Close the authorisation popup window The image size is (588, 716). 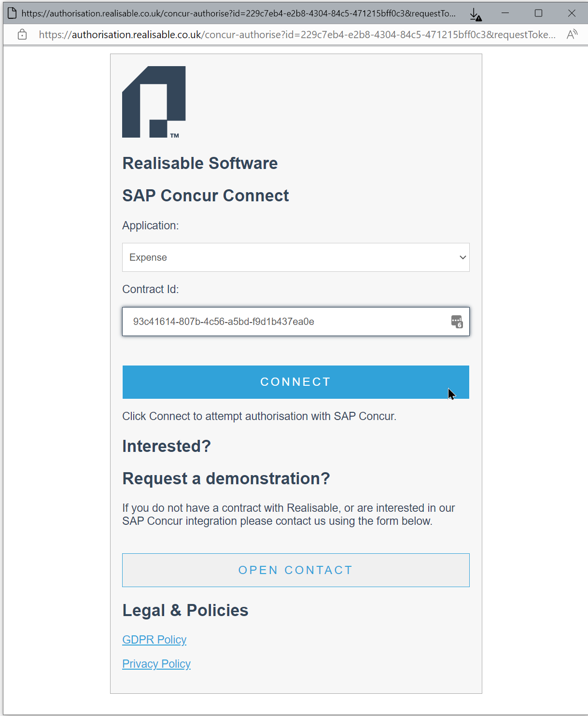click(x=572, y=13)
